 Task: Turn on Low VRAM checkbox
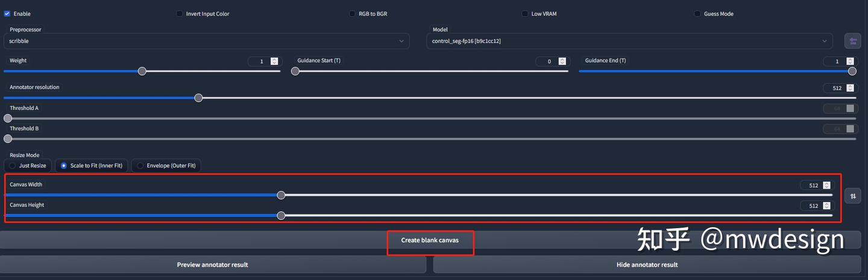pyautogui.click(x=525, y=14)
